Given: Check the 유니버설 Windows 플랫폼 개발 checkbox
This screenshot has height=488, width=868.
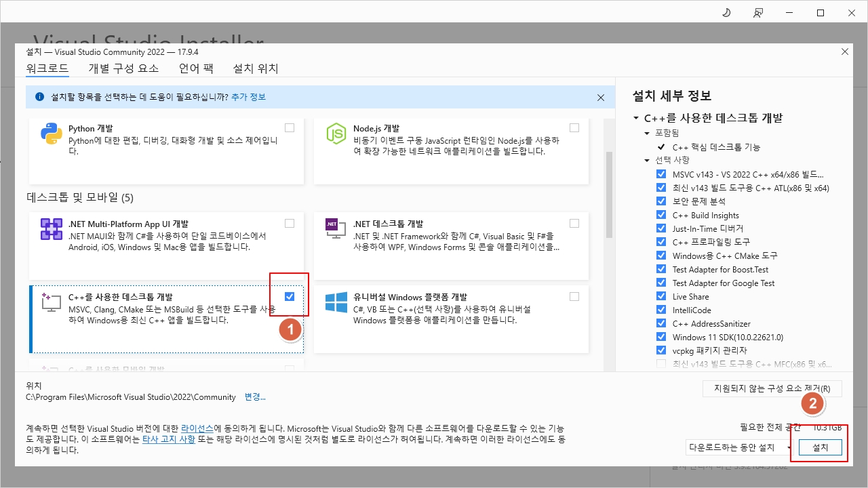Looking at the screenshot, I should [x=574, y=296].
